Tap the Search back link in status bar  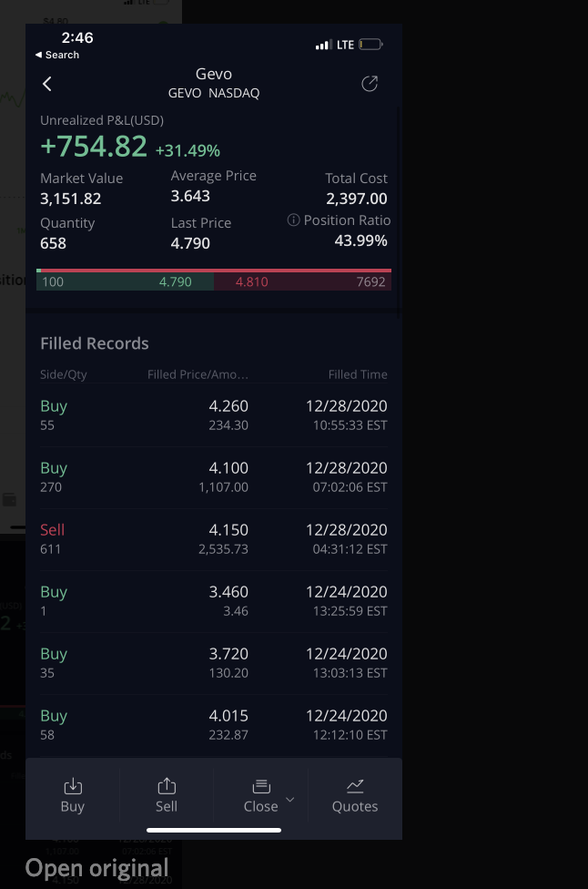coord(57,55)
